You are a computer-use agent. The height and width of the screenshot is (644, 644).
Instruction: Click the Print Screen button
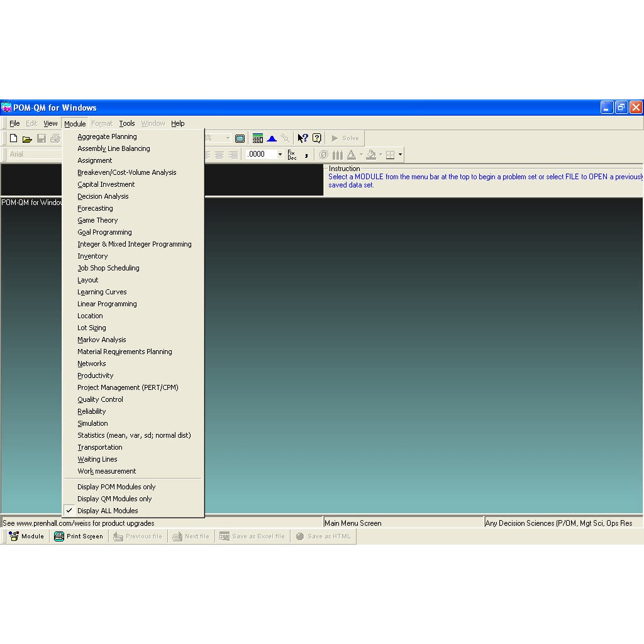coord(79,536)
